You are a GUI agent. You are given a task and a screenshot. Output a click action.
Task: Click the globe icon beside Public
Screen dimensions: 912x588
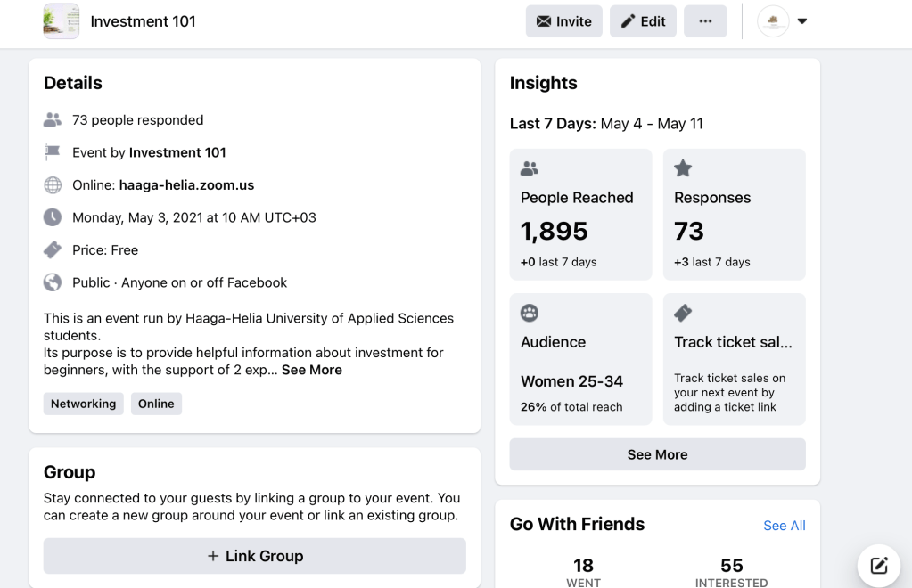[53, 282]
